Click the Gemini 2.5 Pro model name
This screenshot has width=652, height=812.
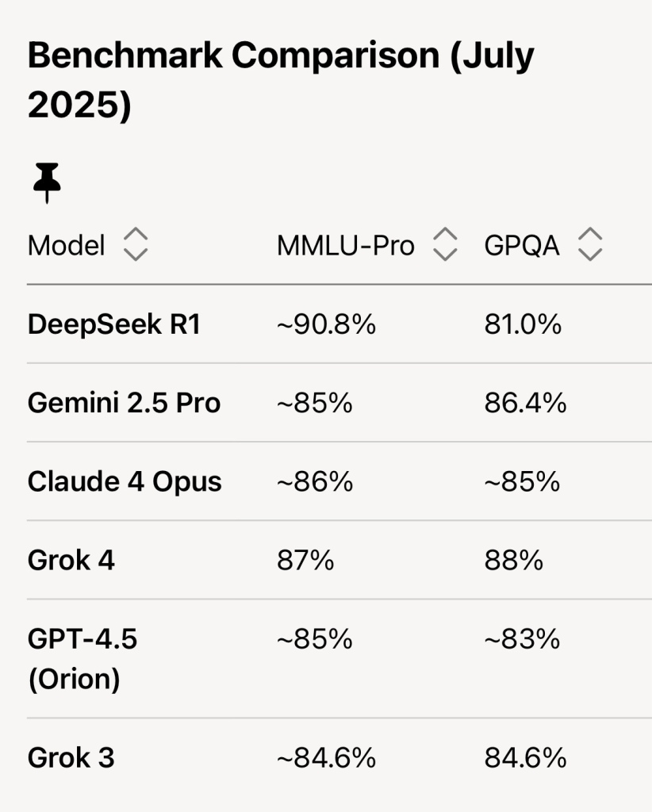point(124,403)
